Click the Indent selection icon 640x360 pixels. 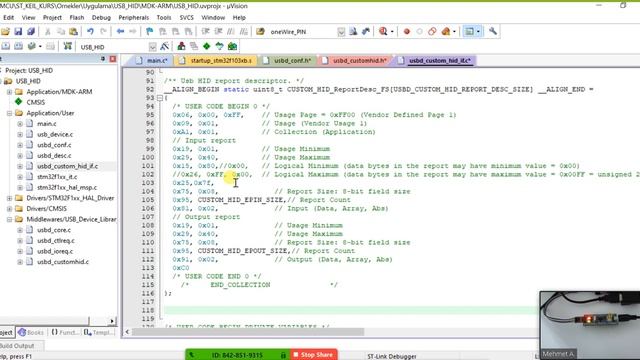click(x=205, y=31)
